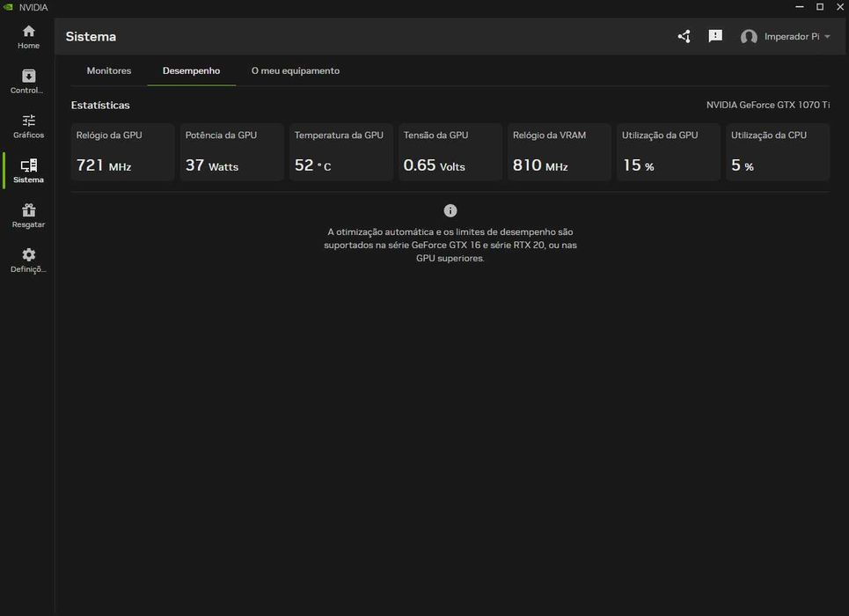
Task: Click the otimização automática info message
Action: [x=450, y=245]
